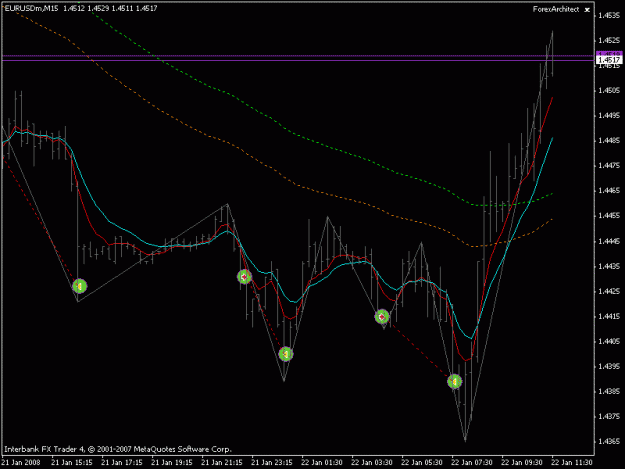Click the 22 Jan 09:30 time axis label

pyautogui.click(x=522, y=463)
